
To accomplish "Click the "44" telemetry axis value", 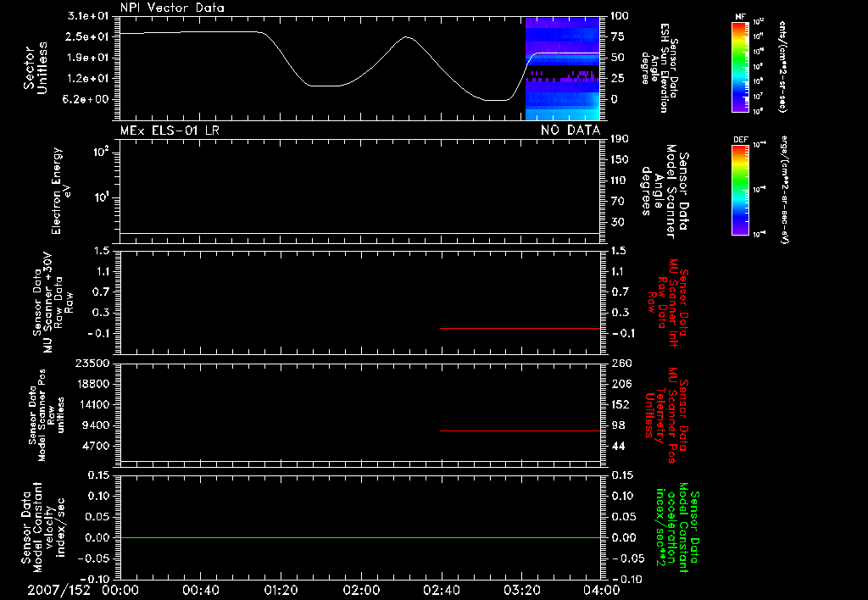I will click(x=618, y=446).
